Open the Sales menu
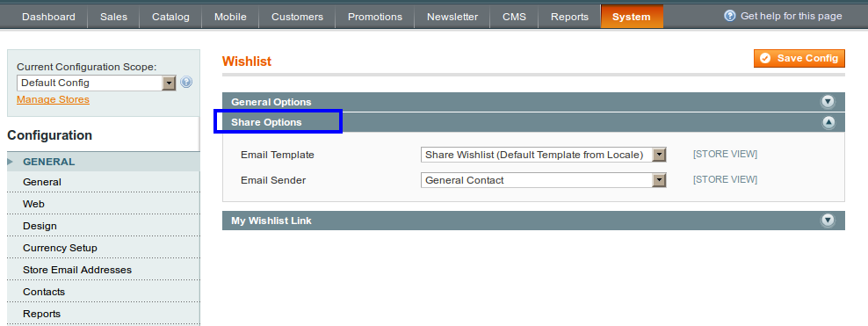 [113, 18]
